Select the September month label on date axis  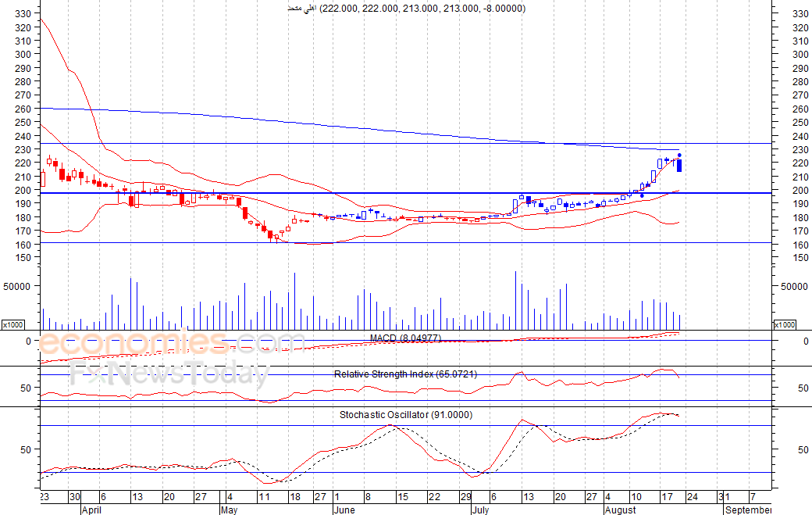748,510
